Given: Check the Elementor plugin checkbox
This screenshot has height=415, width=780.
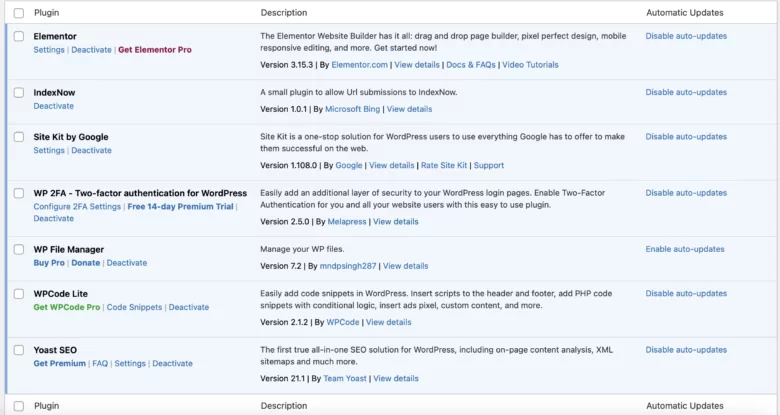Looking at the screenshot, I should 19,36.
